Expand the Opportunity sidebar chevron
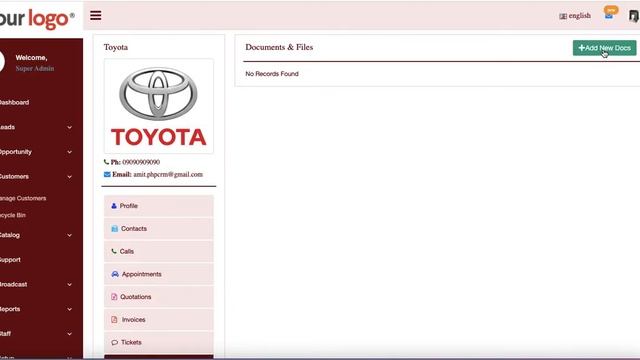This screenshot has width=640, height=360. [69, 152]
